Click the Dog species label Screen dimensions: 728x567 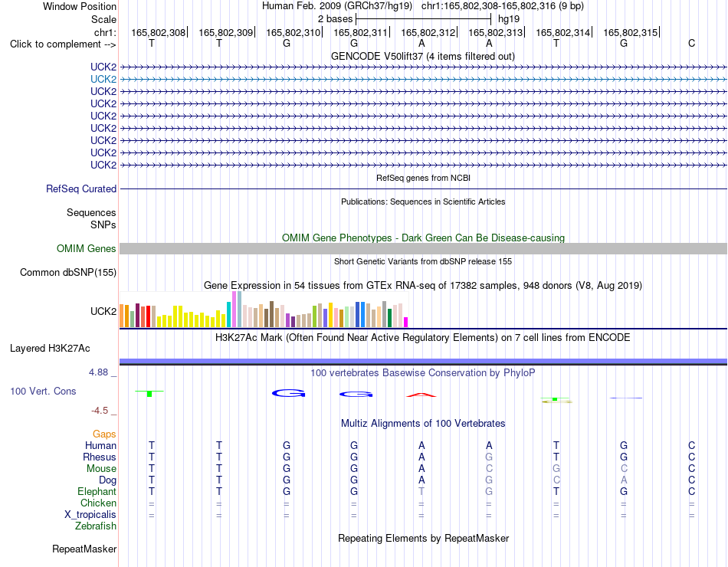pos(107,480)
